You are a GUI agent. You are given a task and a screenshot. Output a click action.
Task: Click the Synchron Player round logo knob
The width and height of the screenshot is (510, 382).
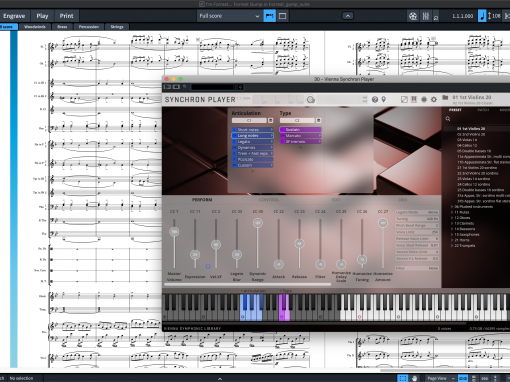click(311, 100)
